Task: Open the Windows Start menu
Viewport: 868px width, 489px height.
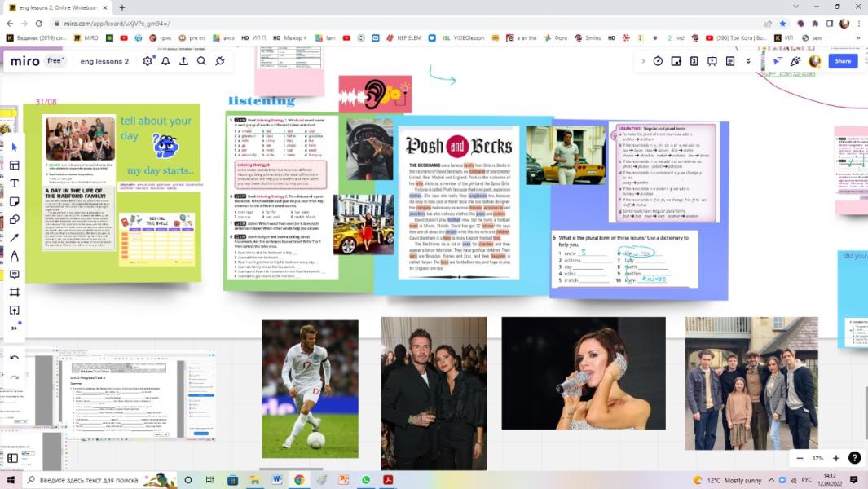Action: 10,479
